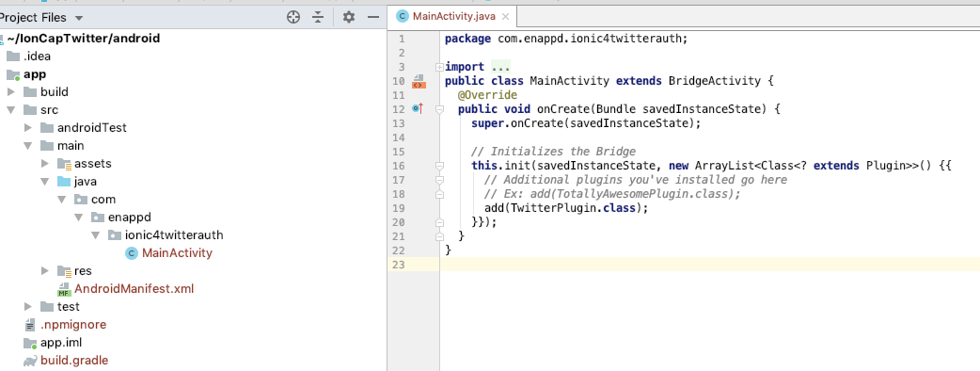
Task: Click the fold marker on line 20
Action: 439,222
